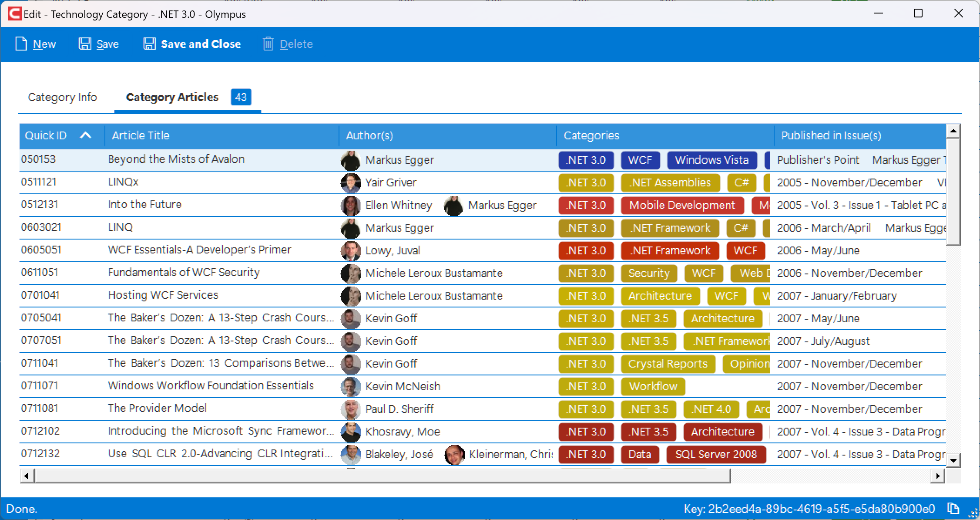Select The Provider Model article
This screenshot has height=520, width=980.
tap(158, 408)
